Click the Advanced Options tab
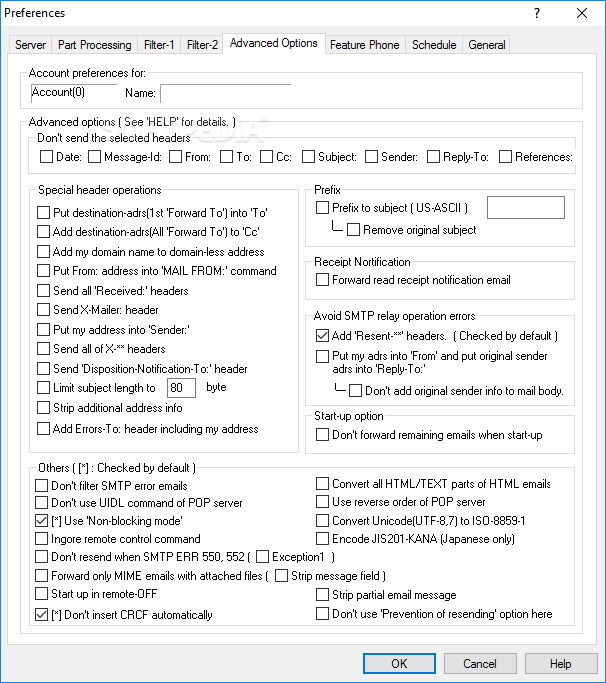Viewport: 606px width, 683px height. click(274, 43)
